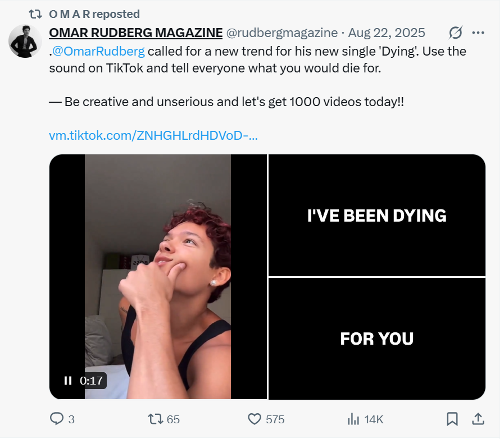Repost the tweet using the 65 reposts icon
Viewport: 504px width, 439px height.
click(x=156, y=419)
